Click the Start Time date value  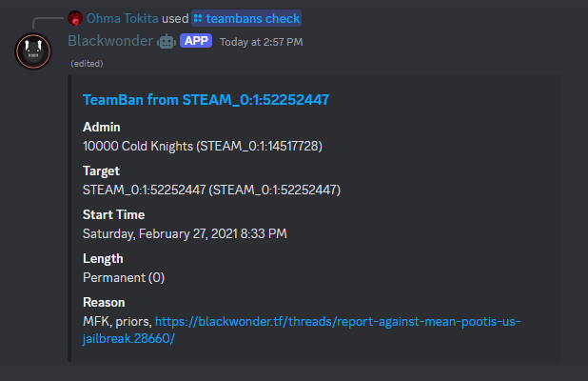185,233
